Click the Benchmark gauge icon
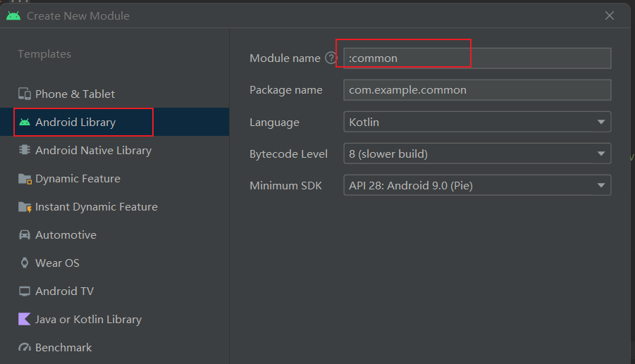635x364 pixels. pyautogui.click(x=25, y=347)
